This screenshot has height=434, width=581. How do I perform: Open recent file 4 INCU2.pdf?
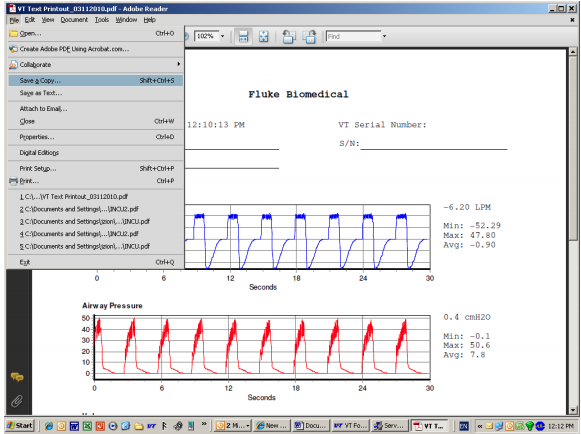point(96,234)
